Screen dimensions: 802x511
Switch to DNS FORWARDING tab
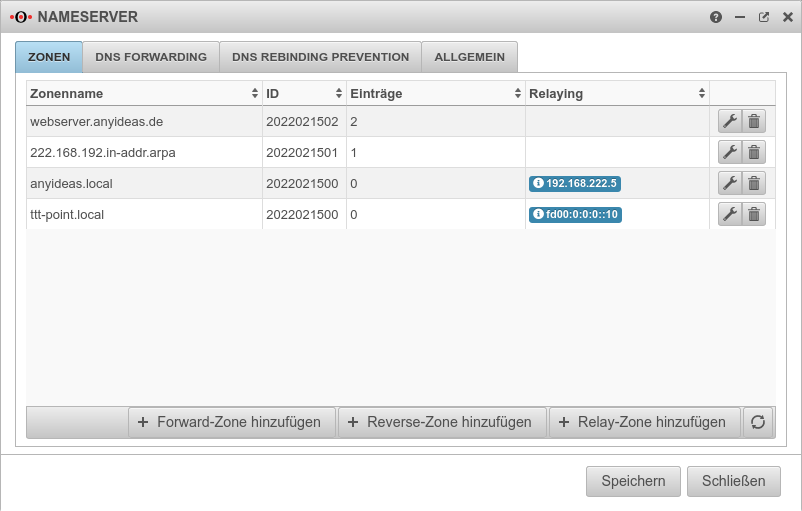click(x=151, y=57)
